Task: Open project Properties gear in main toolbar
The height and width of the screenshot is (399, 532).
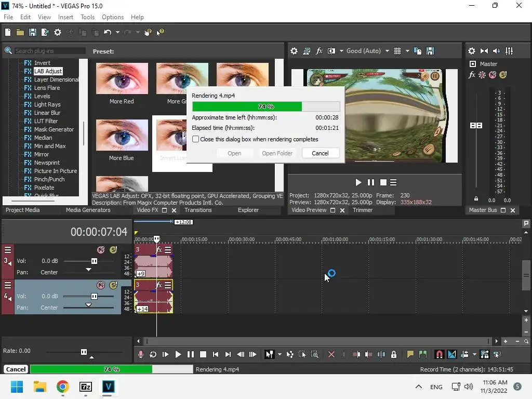Action: [x=58, y=32]
